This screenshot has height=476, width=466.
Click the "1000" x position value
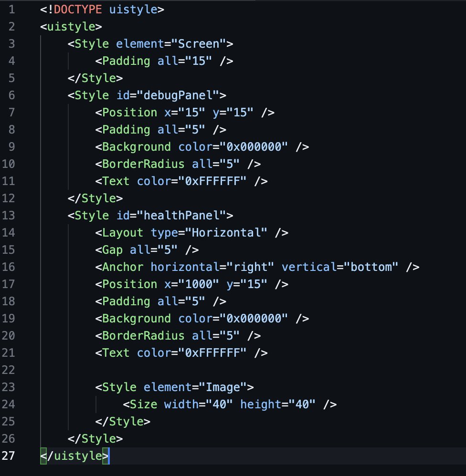[x=199, y=284]
